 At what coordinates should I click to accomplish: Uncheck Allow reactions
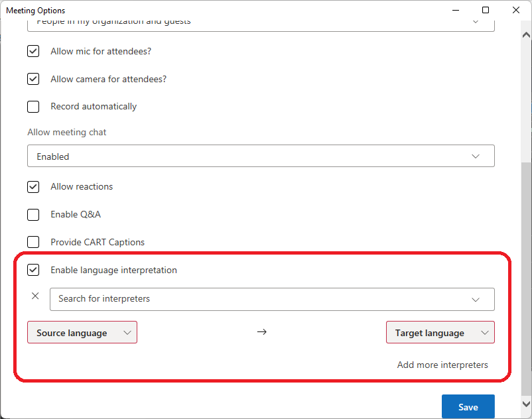33,187
